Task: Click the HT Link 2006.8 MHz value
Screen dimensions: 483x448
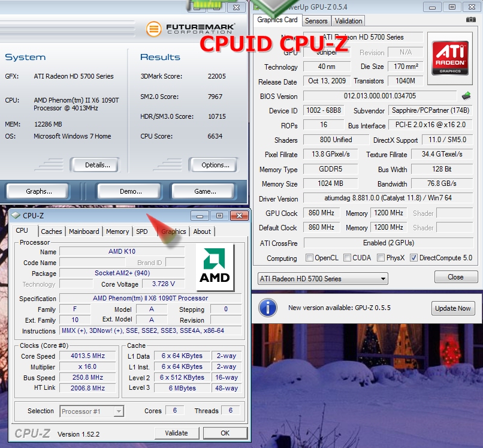Action: 87,388
